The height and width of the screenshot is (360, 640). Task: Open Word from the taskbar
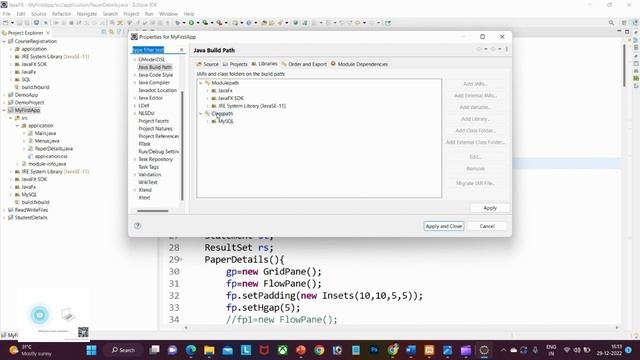click(x=411, y=350)
